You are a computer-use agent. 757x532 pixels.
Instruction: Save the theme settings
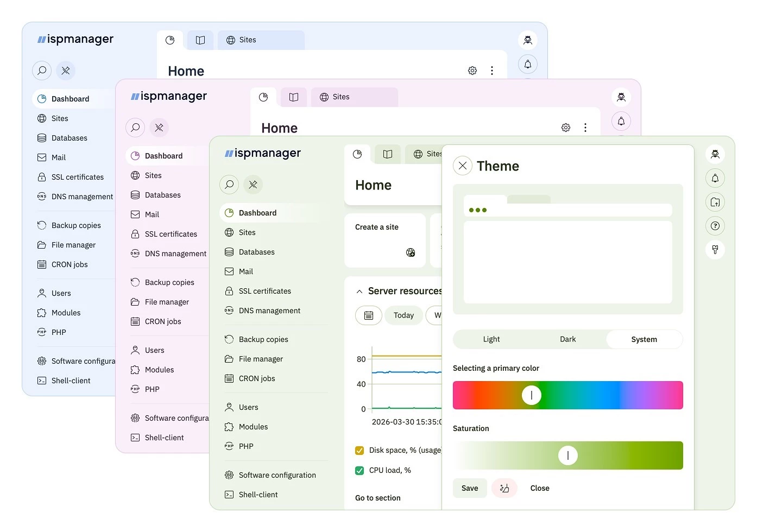tap(469, 488)
